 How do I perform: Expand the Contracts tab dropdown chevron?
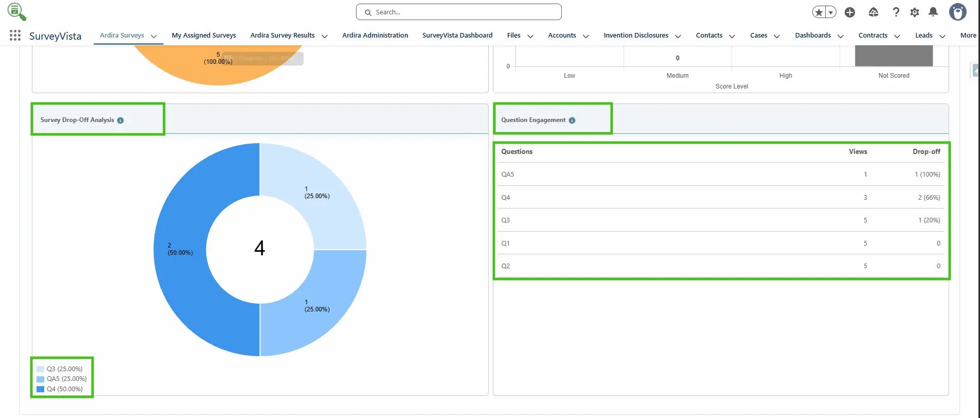click(897, 36)
